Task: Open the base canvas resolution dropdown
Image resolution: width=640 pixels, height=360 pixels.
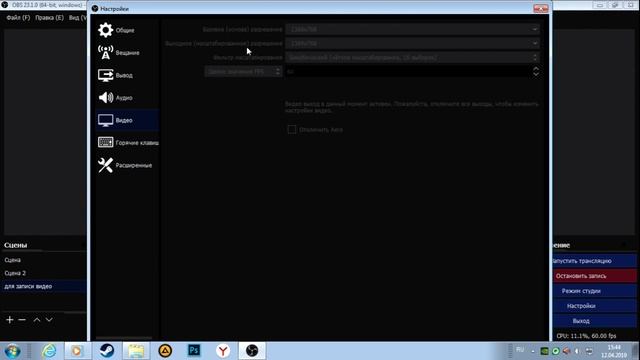Action: click(x=412, y=29)
